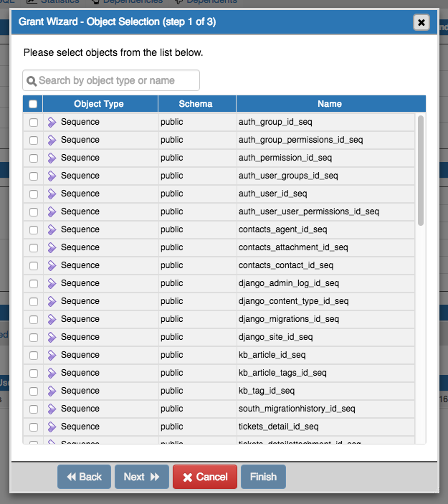Image resolution: width=448 pixels, height=504 pixels.
Task: Click the sequence icon for django_migrations_id_seq
Action: [x=52, y=319]
